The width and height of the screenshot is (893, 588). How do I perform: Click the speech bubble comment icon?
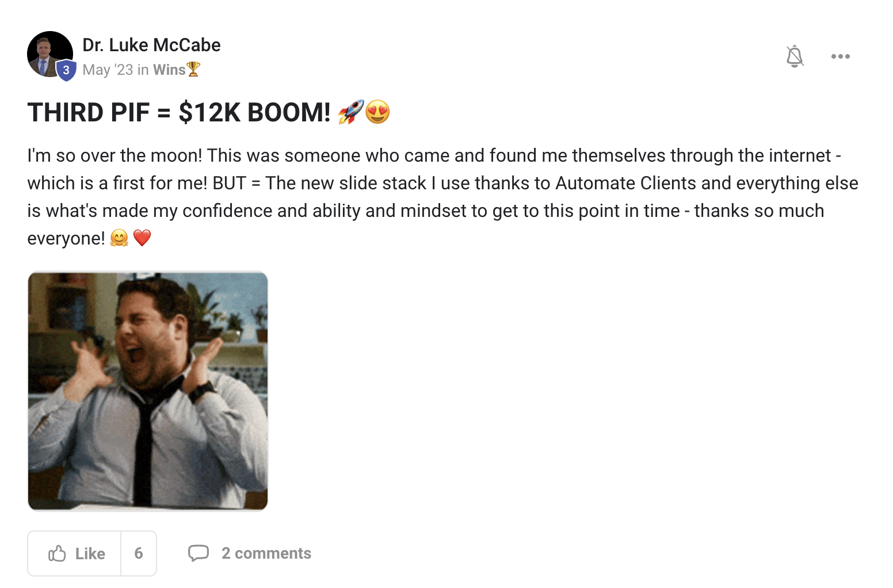coord(199,553)
